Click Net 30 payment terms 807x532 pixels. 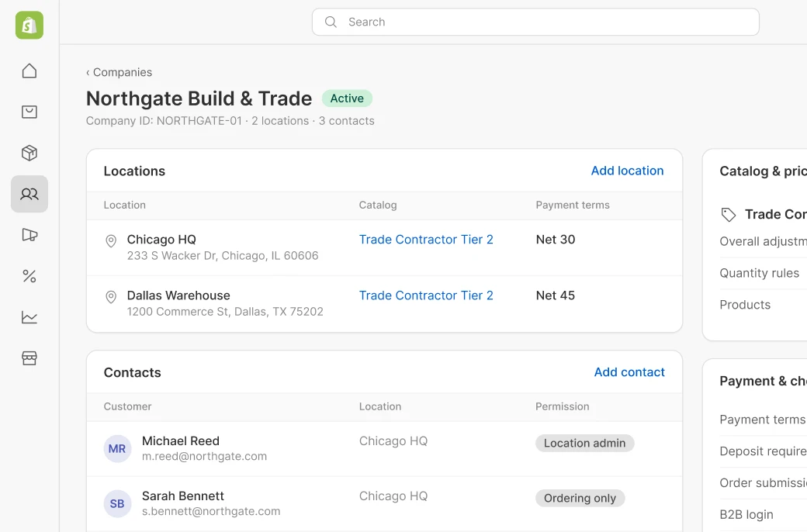tap(556, 240)
